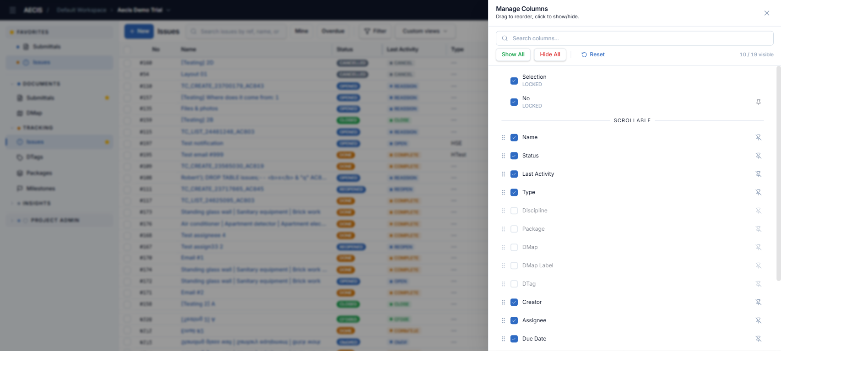Image resolution: width=868 pixels, height=390 pixels.
Task: Reset columns to default
Action: click(593, 54)
